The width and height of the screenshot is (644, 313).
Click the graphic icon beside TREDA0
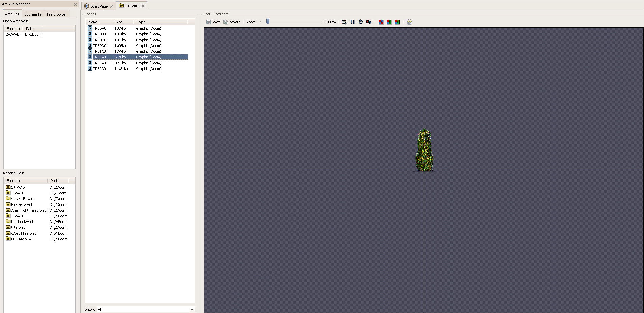90,28
